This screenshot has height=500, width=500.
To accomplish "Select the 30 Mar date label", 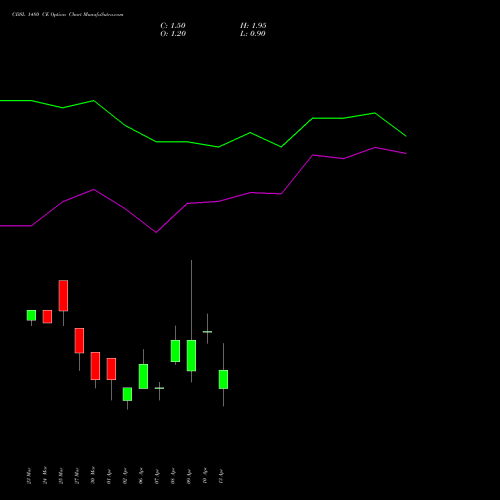I will 93,476.
